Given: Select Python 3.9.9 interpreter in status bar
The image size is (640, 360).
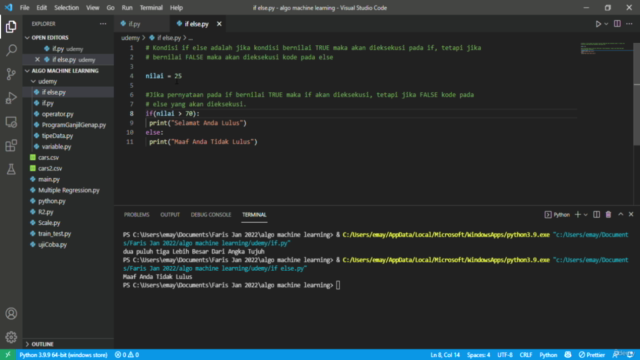Looking at the screenshot, I should [x=63, y=355].
